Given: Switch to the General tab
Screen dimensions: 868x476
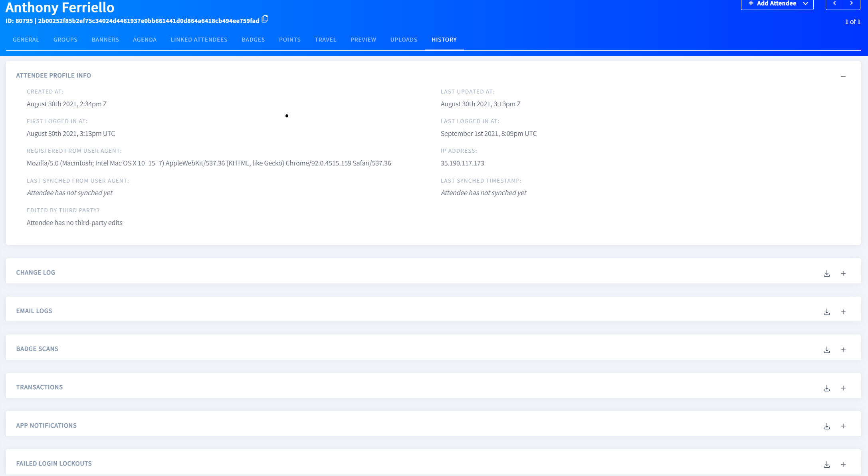Looking at the screenshot, I should click(x=26, y=40).
